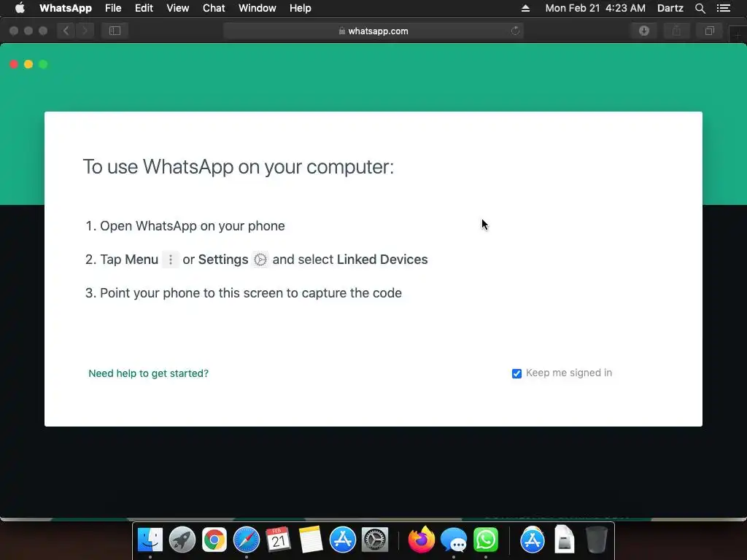This screenshot has width=747, height=560.
Task: Open Google Chrome from the Dock
Action: pyautogui.click(x=214, y=540)
